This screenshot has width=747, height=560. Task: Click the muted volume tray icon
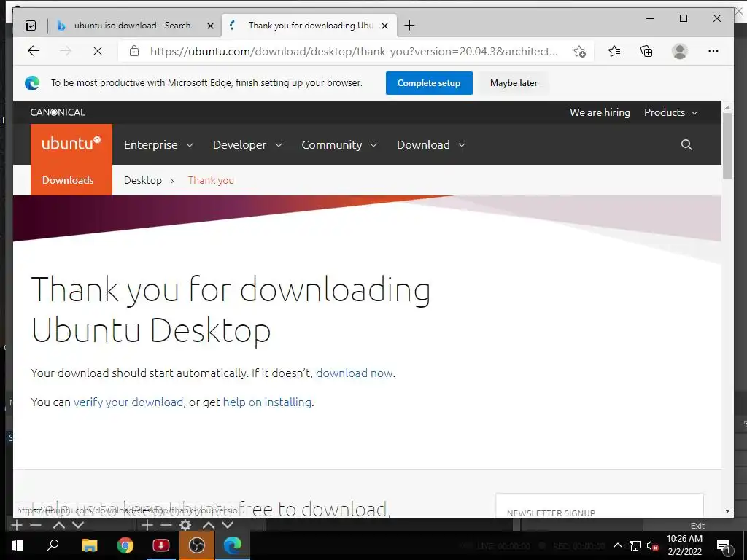click(x=652, y=545)
